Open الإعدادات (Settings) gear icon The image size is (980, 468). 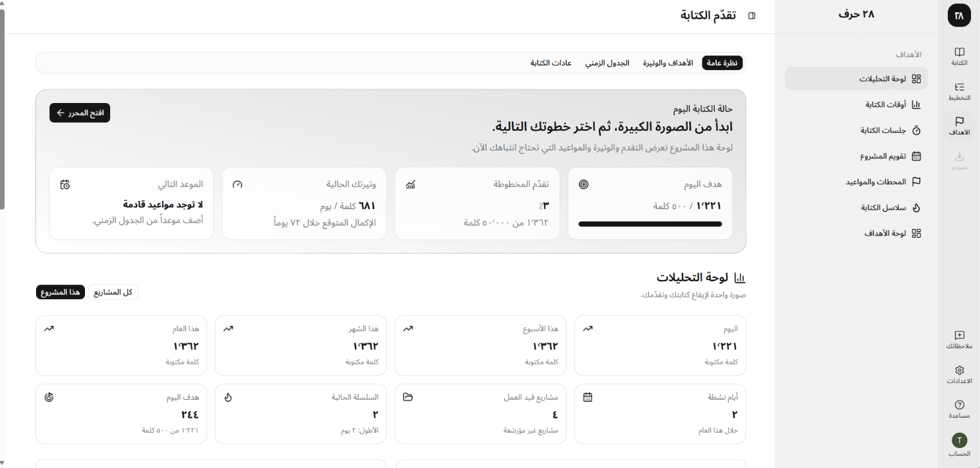coord(959,375)
